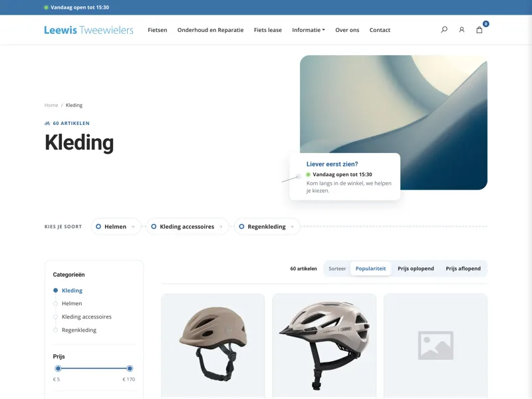Open the user account icon

pyautogui.click(x=462, y=30)
